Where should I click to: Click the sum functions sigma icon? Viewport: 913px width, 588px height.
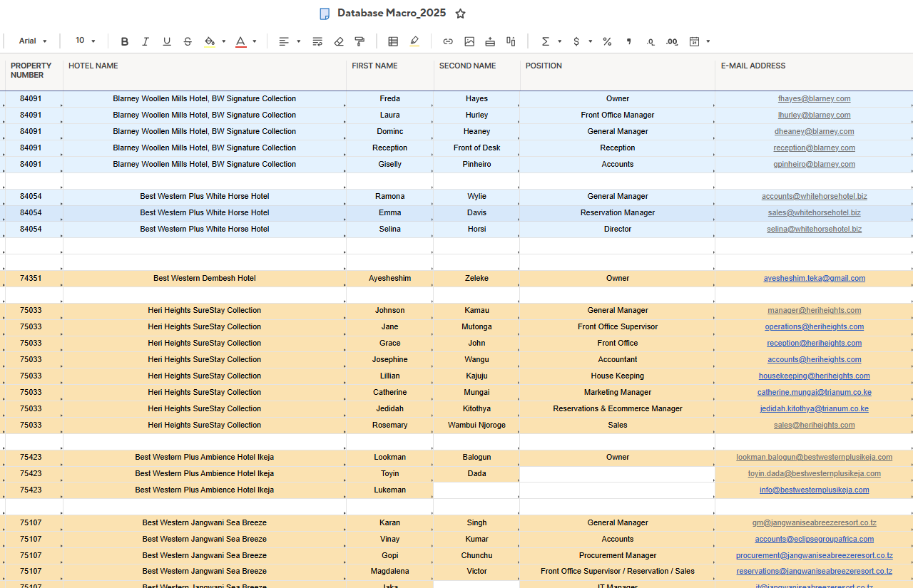546,41
